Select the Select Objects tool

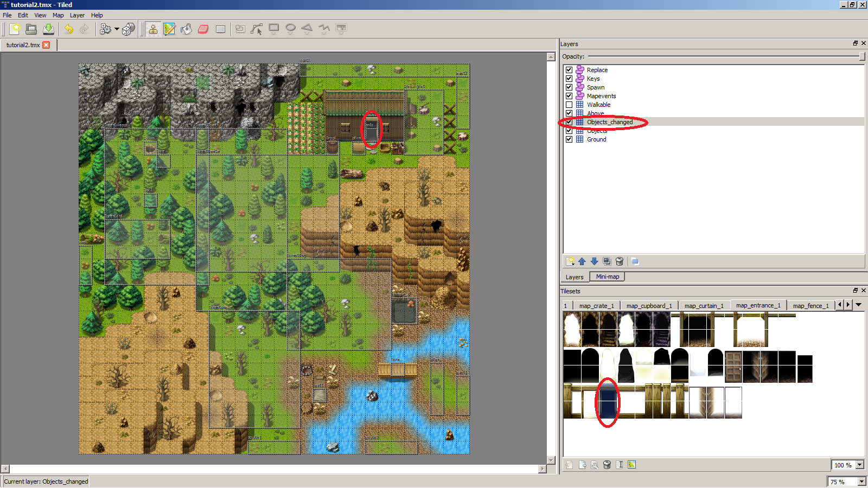click(240, 29)
